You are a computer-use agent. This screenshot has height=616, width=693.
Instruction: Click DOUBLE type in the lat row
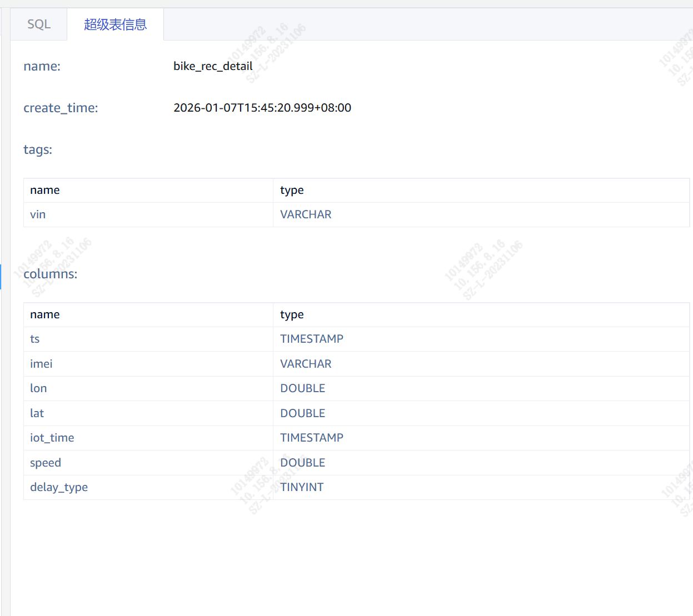coord(303,413)
